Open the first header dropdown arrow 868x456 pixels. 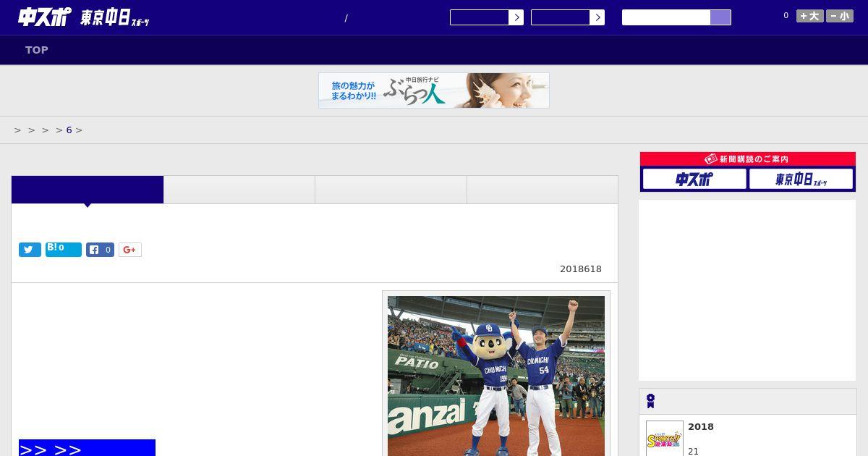point(516,17)
